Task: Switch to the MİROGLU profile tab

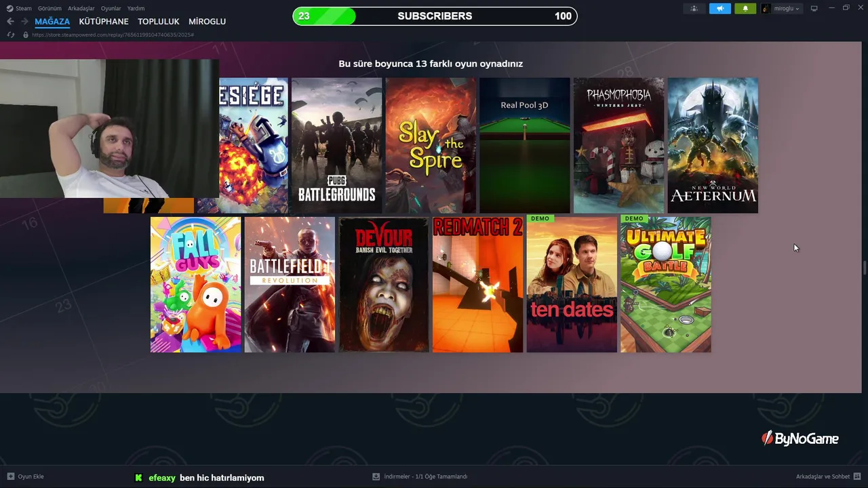Action: tap(207, 22)
